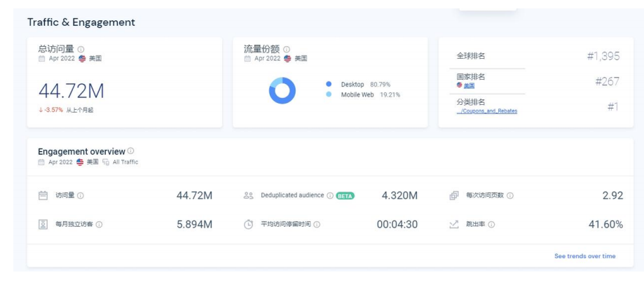Click the category rank #1 value

pos(613,107)
